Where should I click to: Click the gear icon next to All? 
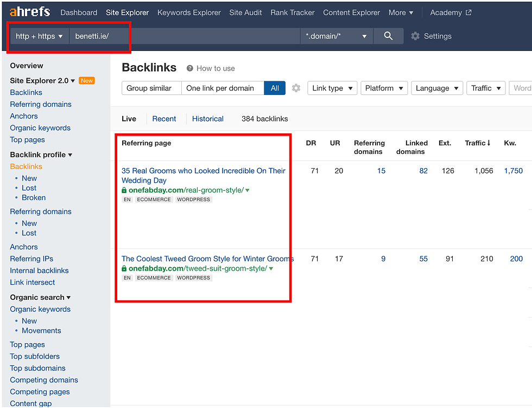click(x=296, y=88)
